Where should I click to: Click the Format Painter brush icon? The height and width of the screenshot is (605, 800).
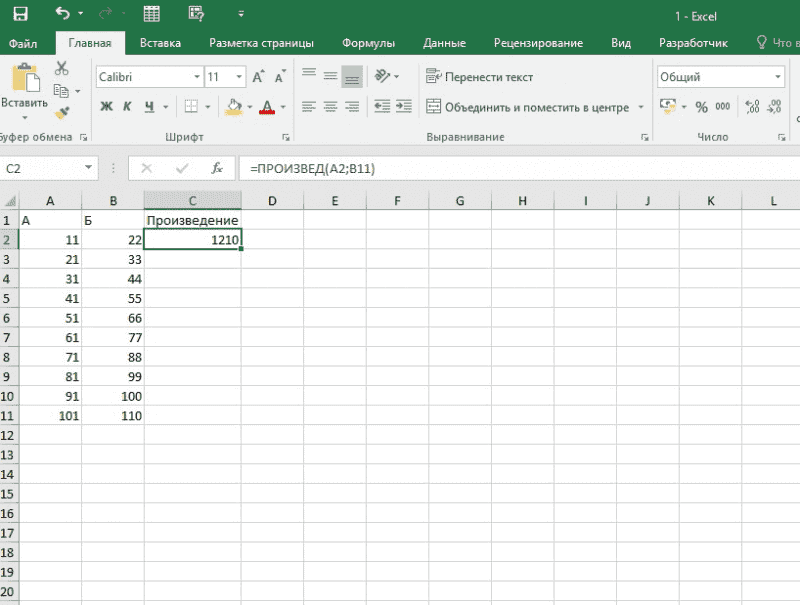click(61, 113)
